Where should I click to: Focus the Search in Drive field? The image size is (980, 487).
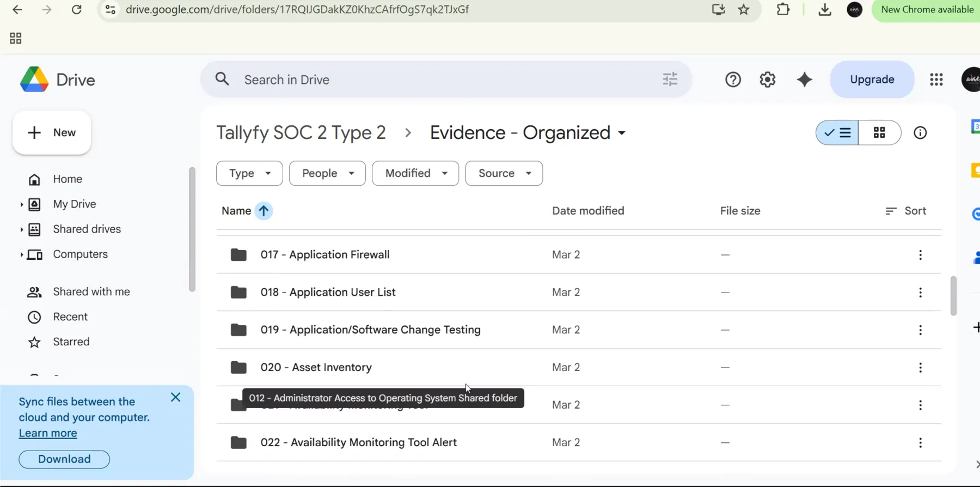click(446, 80)
